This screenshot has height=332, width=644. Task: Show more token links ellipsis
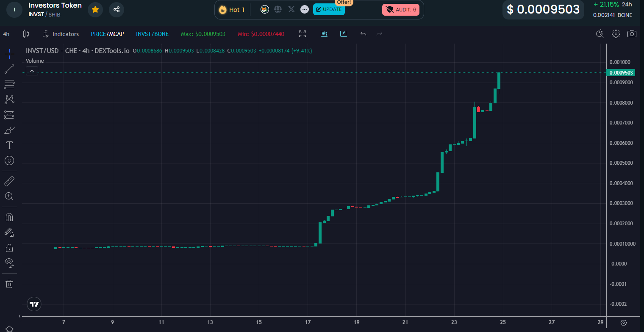coord(304,9)
